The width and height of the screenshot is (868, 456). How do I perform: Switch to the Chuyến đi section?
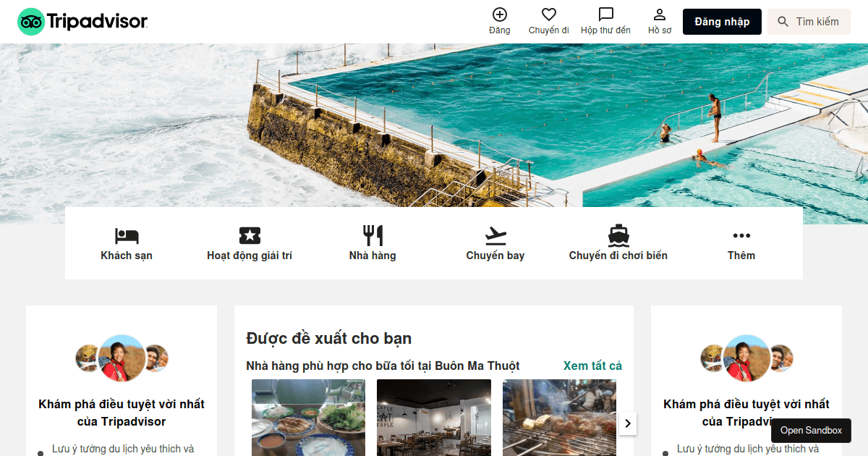point(548,21)
